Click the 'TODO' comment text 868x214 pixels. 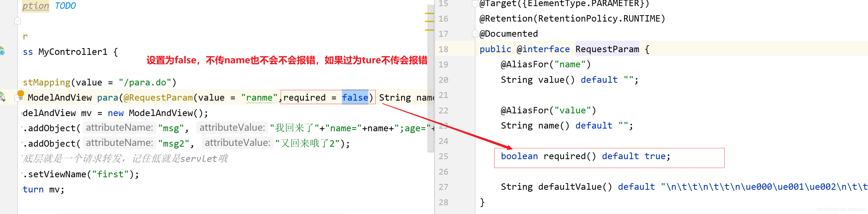[65, 6]
